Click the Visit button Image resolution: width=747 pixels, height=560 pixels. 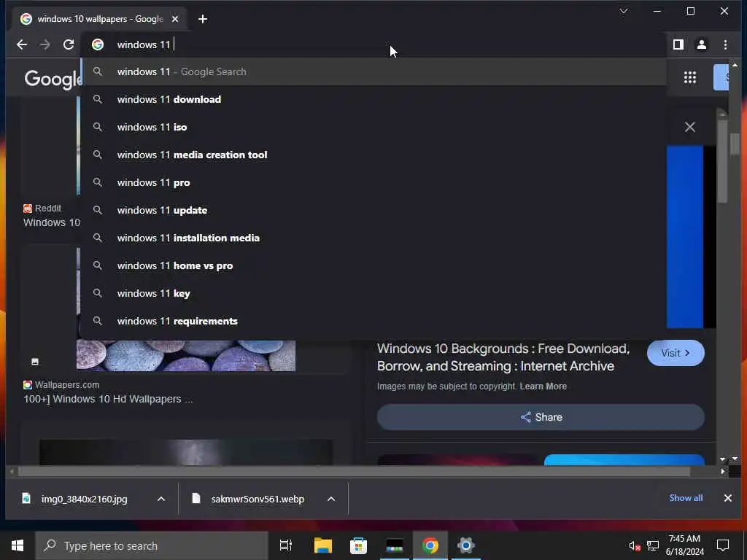(x=676, y=354)
